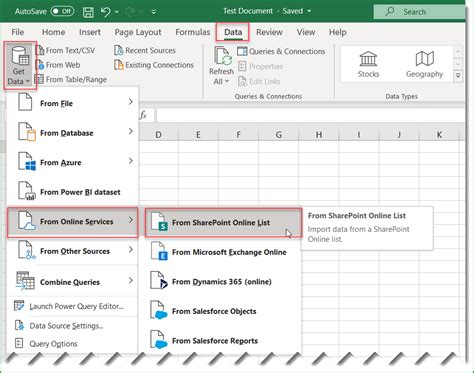Viewport: 474px width, 373px height.
Task: Choose From Power BI dataset
Action: (x=72, y=192)
